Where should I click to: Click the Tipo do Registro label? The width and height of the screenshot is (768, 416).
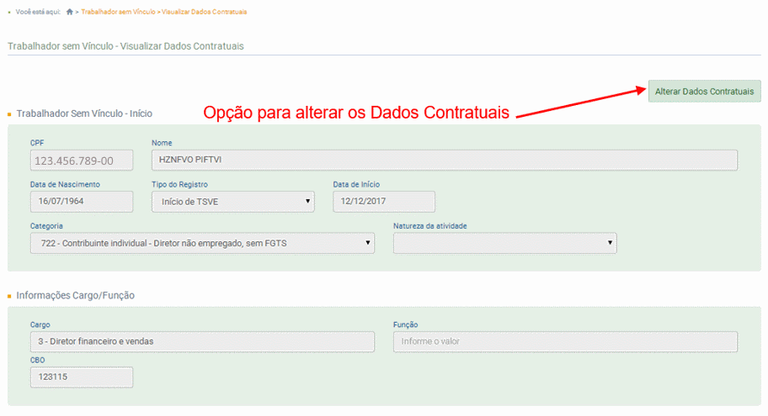(x=180, y=184)
